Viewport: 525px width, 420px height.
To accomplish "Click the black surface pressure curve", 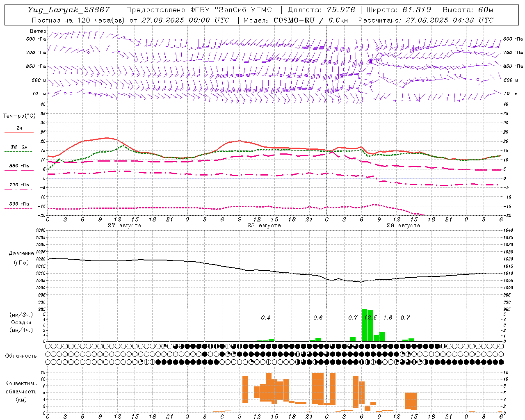I will [x=274, y=271].
